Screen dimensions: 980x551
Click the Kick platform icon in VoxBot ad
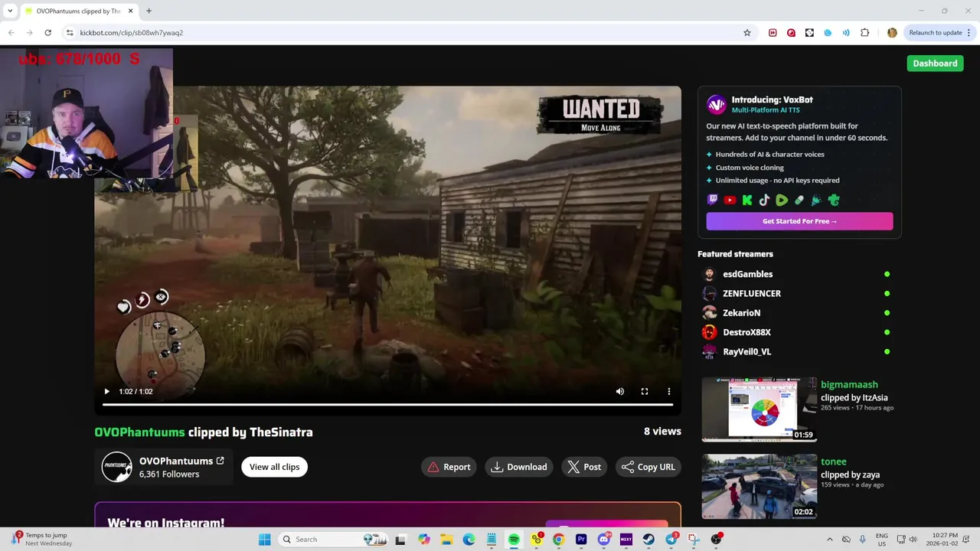click(x=747, y=200)
